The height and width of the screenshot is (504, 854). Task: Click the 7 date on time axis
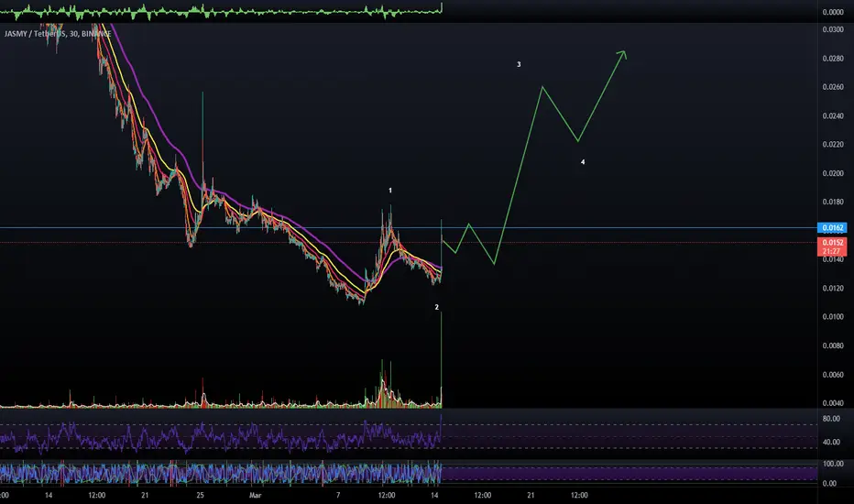click(338, 495)
